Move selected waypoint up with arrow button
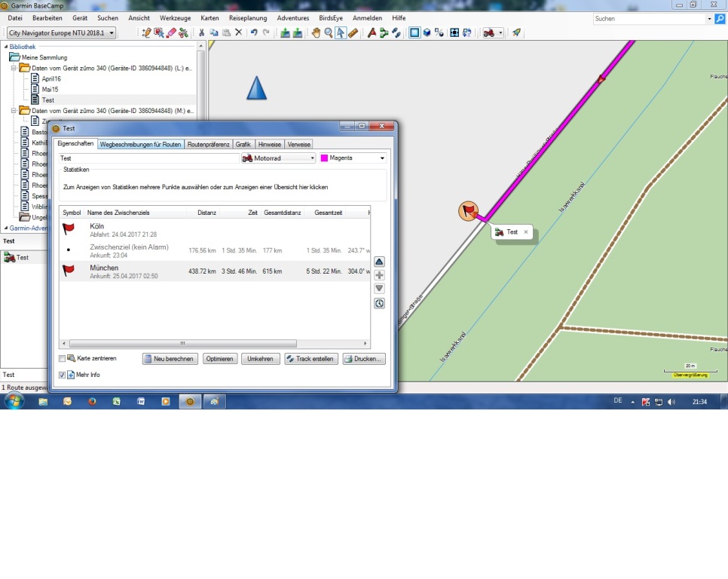 (x=379, y=262)
